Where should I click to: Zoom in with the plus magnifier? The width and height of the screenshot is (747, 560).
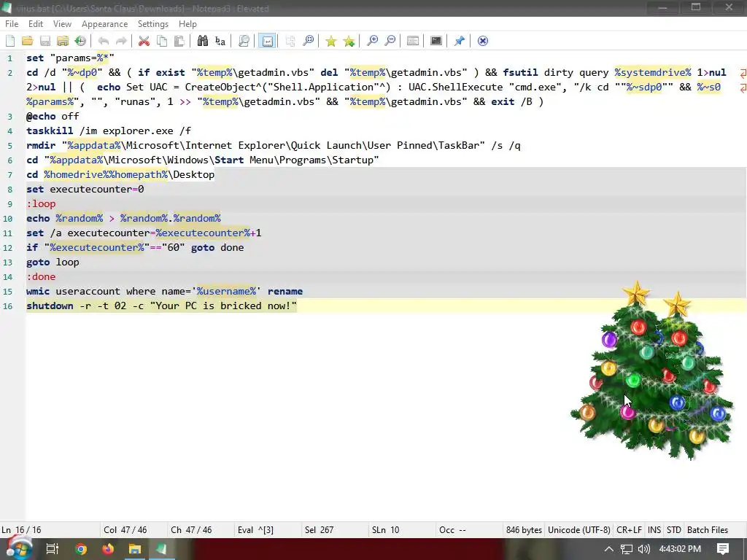[x=372, y=41]
